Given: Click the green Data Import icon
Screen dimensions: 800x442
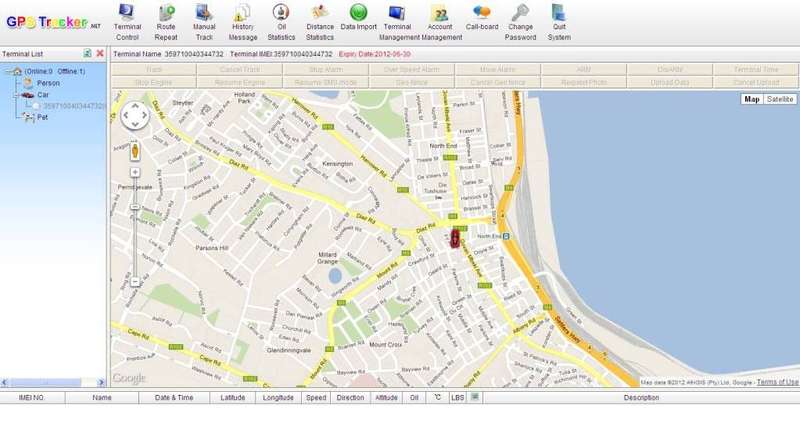Looking at the screenshot, I should pos(359,12).
